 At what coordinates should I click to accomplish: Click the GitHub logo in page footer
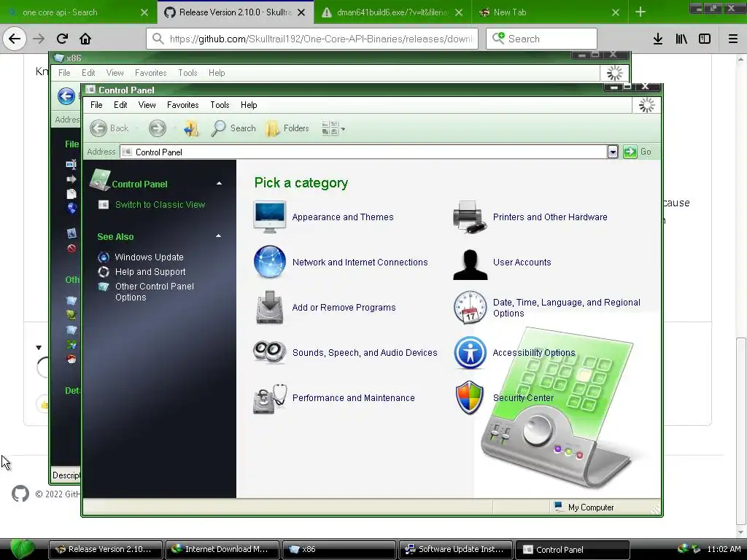click(20, 494)
